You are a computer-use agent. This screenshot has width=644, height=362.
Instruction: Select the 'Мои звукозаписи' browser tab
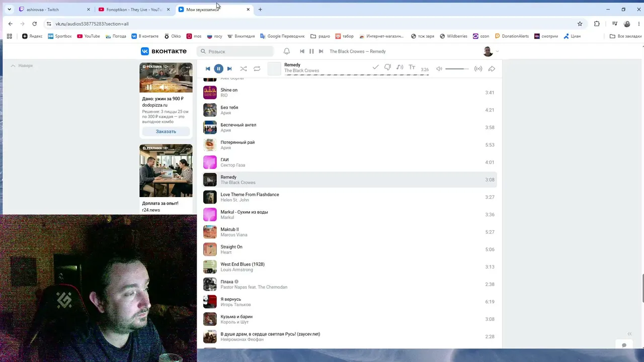pyautogui.click(x=215, y=10)
